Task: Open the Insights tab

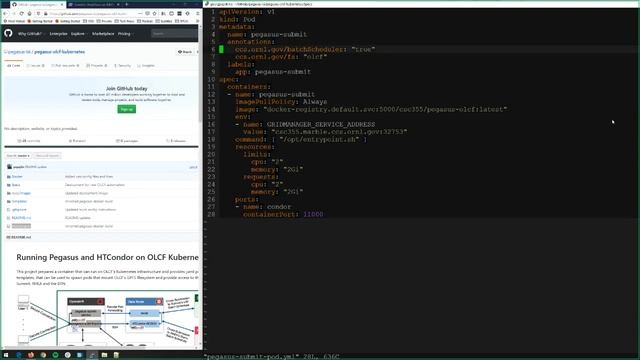Action: [x=146, y=65]
